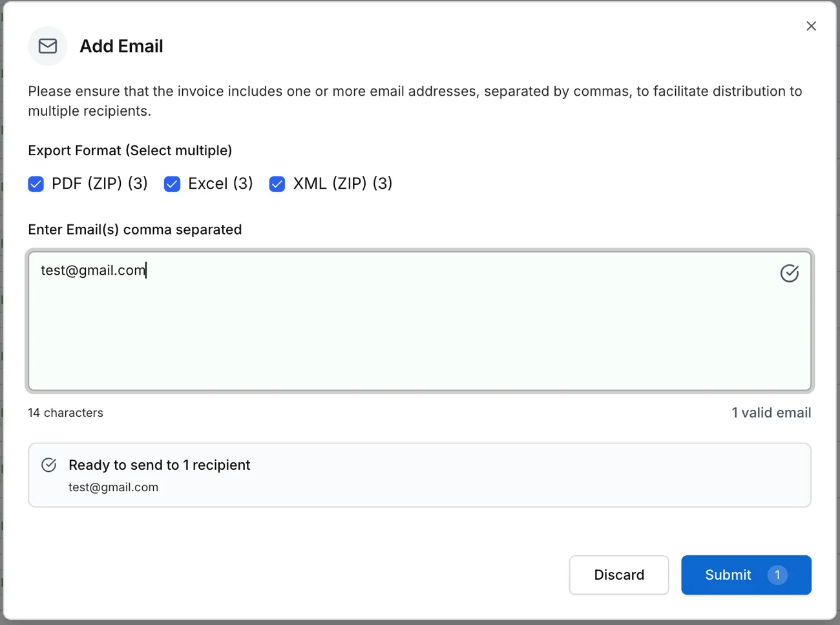Viewport: 840px width, 625px height.
Task: Click the 'Export Format (Select multiple)' label
Action: pos(130,151)
